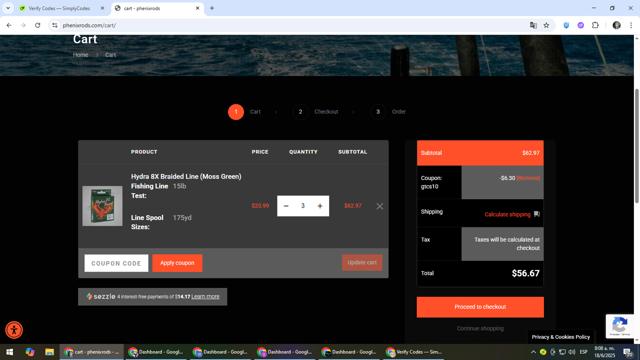Close the Verify Codes tab
The image size is (640, 360).
[x=102, y=8]
